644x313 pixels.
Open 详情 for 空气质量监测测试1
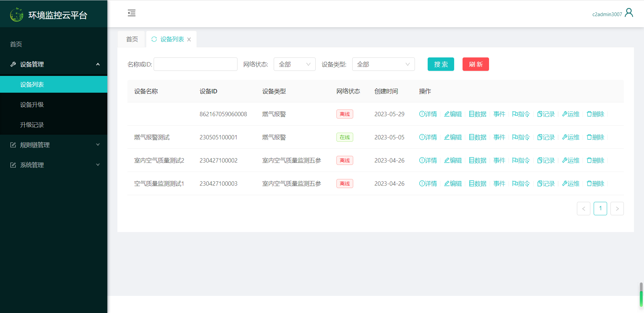(x=428, y=184)
